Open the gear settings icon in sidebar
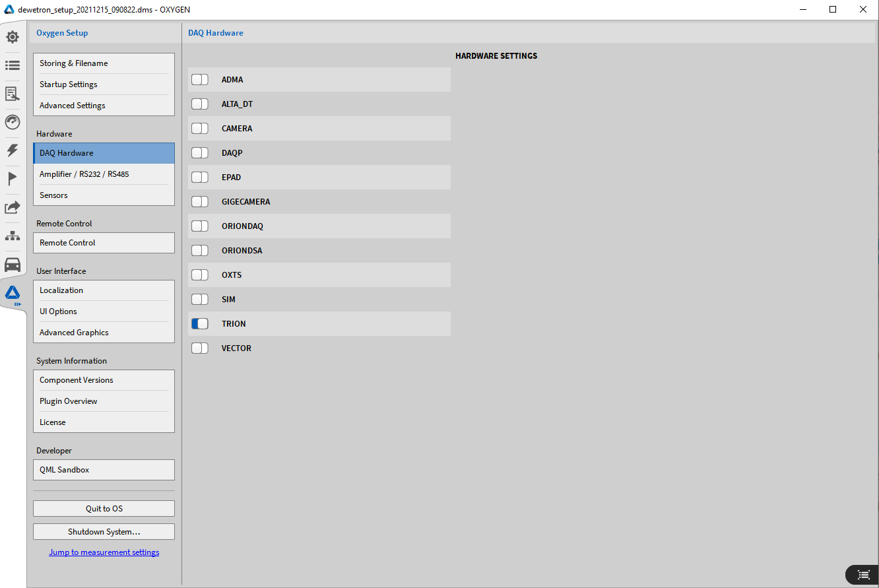 13,37
